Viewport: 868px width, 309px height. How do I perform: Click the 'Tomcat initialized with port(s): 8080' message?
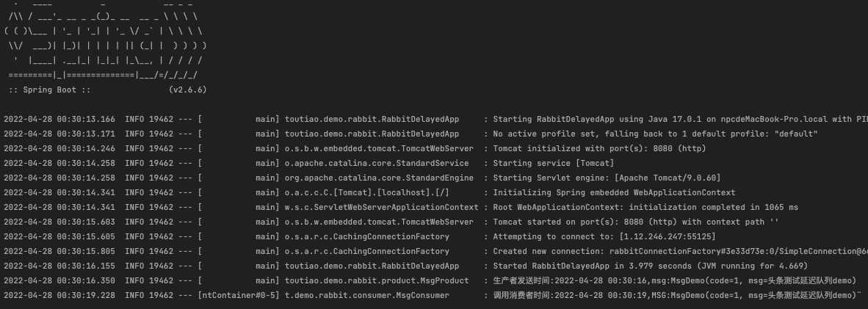[x=605, y=148]
